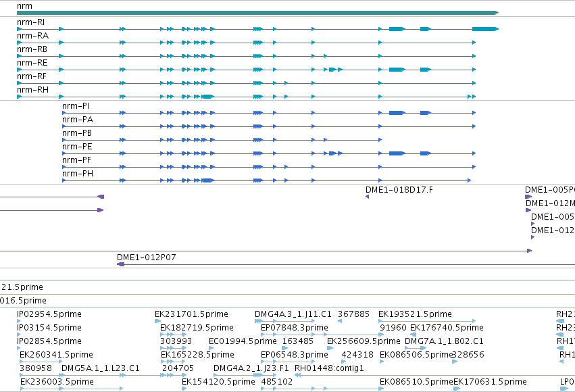Select EK231701.5prime EST label
Viewport: 575px width, 392px height.
tap(191, 315)
